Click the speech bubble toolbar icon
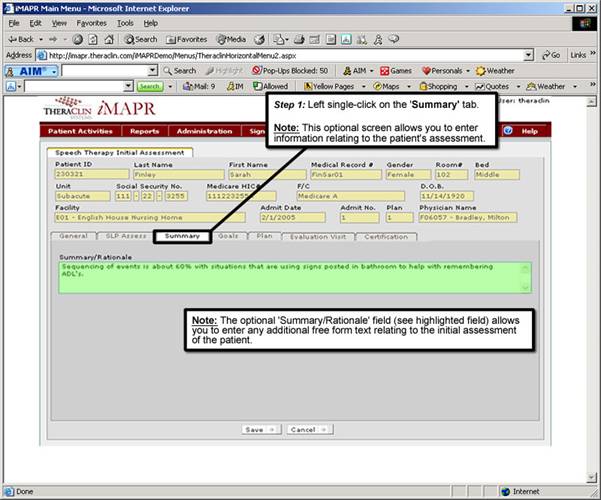This screenshot has height=500, width=601. (x=394, y=39)
